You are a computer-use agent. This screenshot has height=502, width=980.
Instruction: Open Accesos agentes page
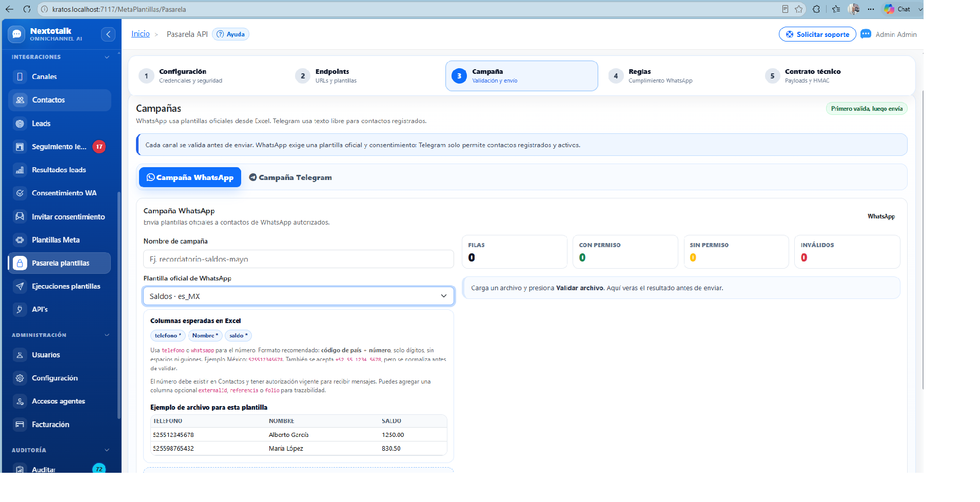(x=60, y=401)
